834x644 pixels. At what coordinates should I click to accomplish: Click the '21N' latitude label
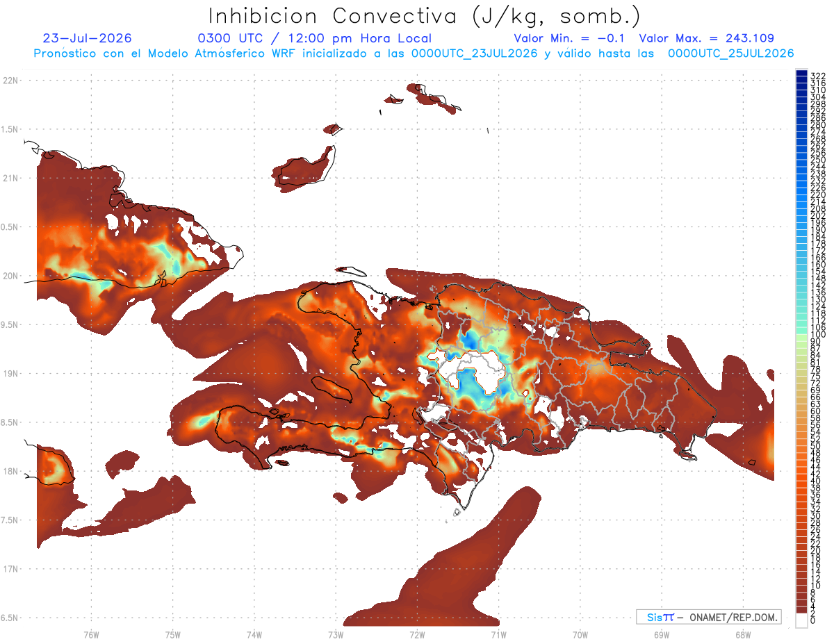10,178
